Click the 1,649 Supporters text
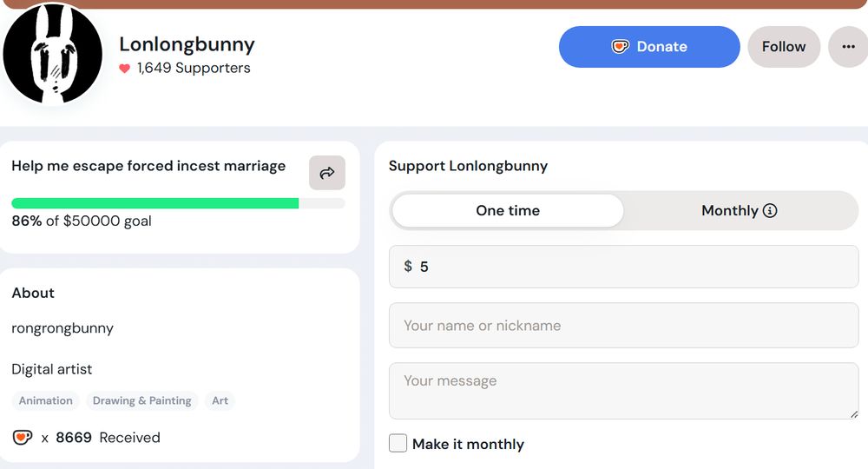 (194, 69)
